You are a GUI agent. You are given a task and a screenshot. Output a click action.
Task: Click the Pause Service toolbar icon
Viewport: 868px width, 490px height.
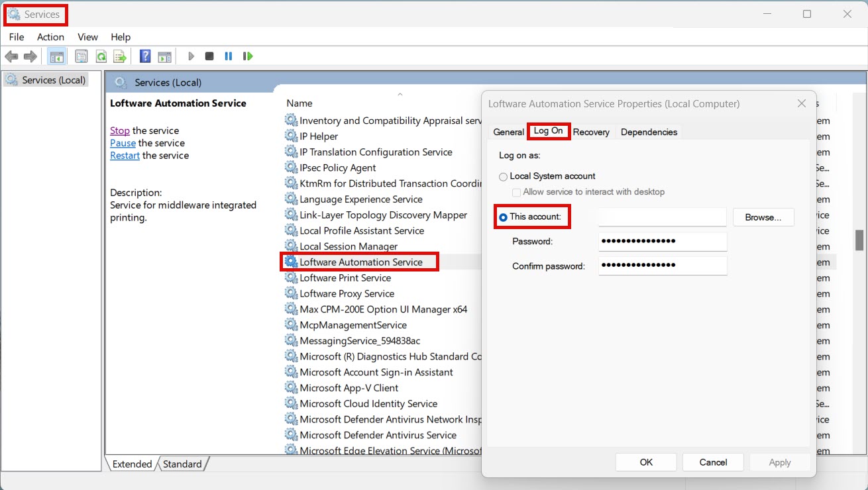(229, 56)
